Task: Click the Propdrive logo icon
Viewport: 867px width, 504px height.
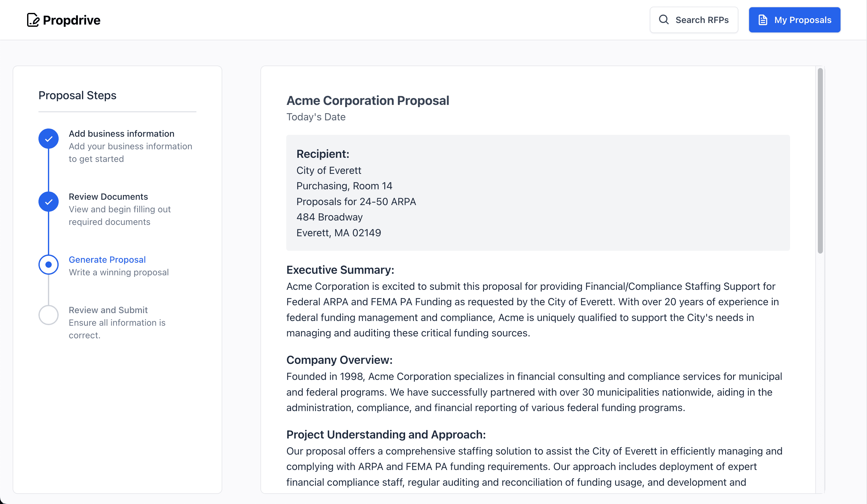Action: click(33, 20)
